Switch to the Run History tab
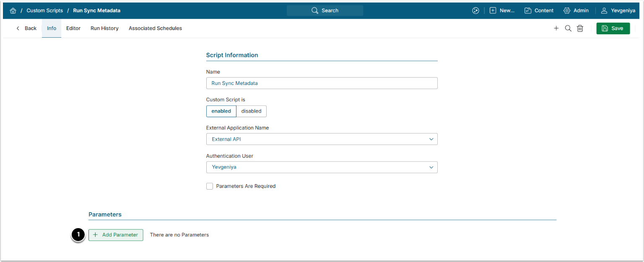 pyautogui.click(x=104, y=28)
